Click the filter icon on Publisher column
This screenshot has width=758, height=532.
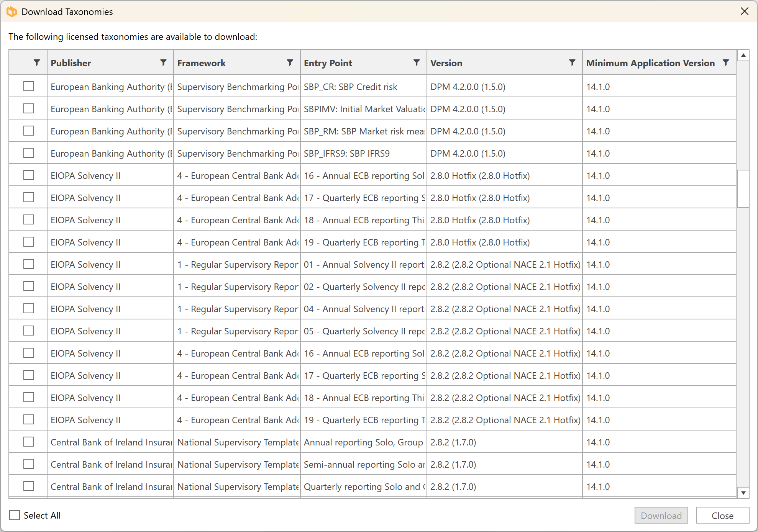(163, 63)
